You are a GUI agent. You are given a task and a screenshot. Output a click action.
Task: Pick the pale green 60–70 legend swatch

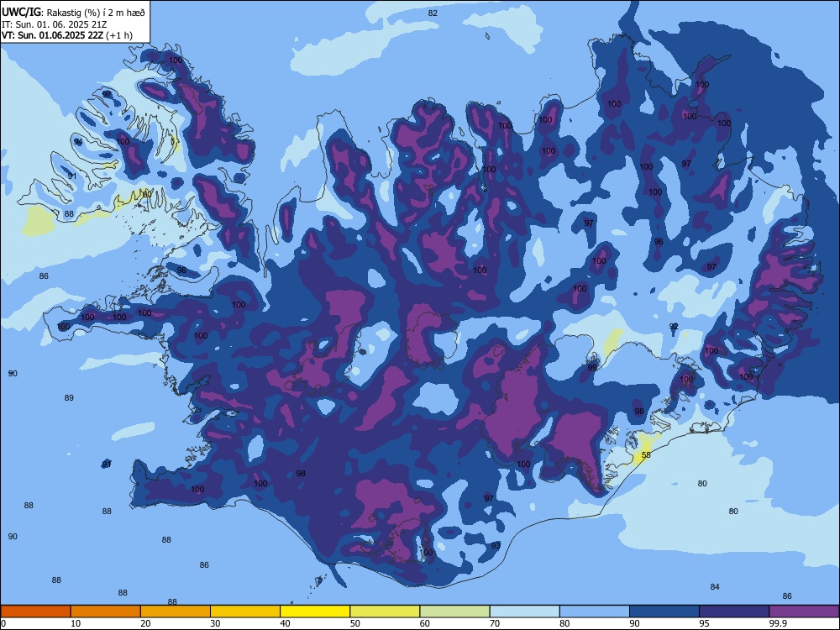[454, 612]
